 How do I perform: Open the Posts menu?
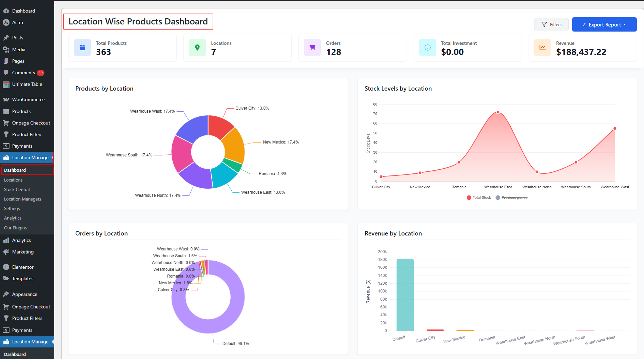17,38
